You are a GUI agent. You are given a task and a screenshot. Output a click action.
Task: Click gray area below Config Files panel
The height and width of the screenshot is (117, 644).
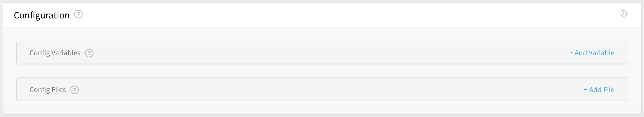pos(322,108)
